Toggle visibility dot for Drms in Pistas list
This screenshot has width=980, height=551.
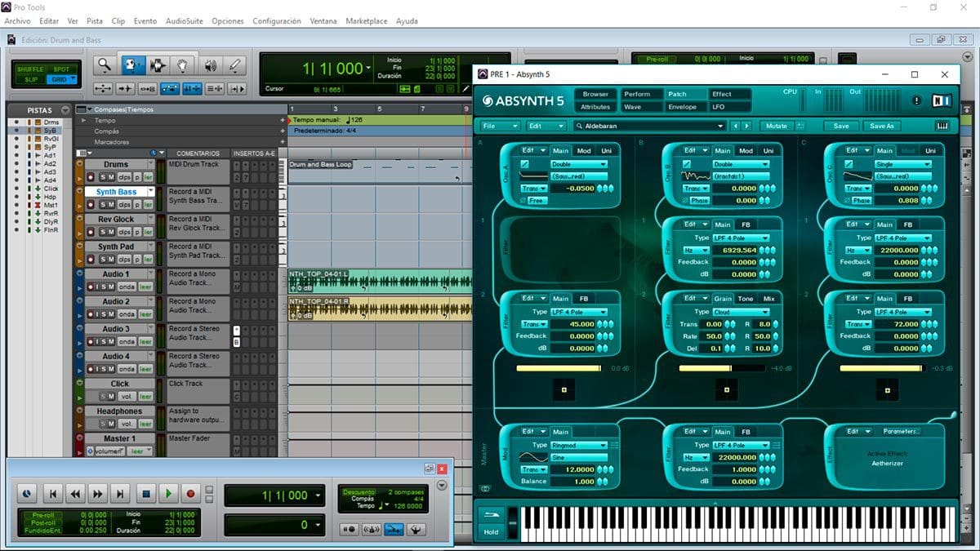[x=16, y=122]
